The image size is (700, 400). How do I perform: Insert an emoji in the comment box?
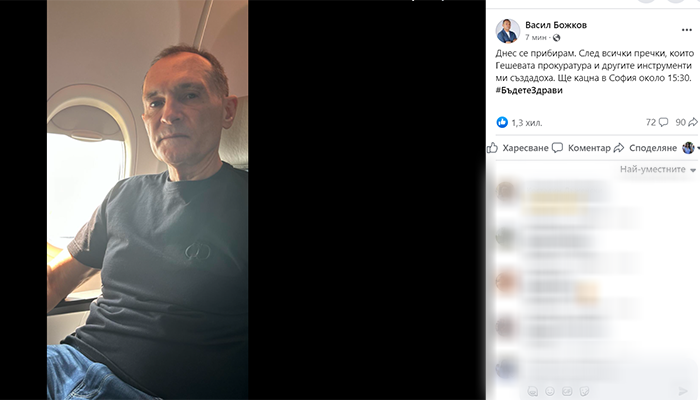pos(550,392)
